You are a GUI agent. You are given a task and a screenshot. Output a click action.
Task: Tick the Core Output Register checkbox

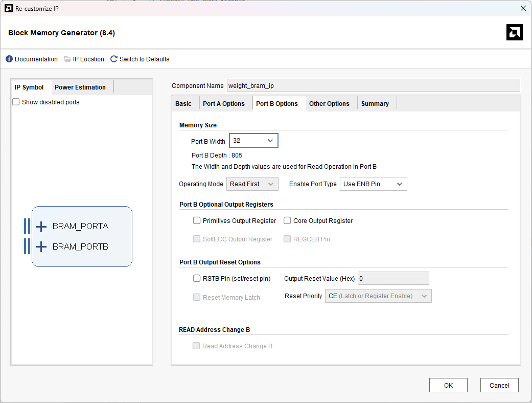coord(287,221)
